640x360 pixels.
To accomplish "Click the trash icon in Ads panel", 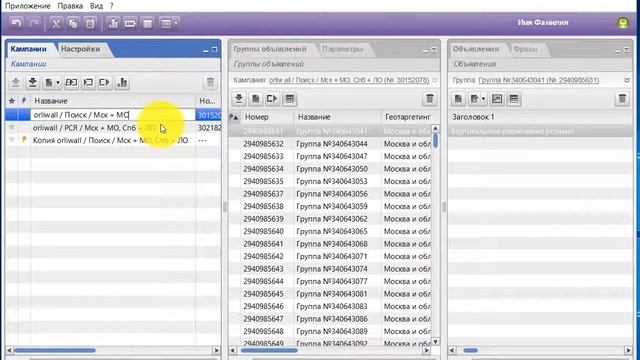I will pyautogui.click(x=622, y=99).
